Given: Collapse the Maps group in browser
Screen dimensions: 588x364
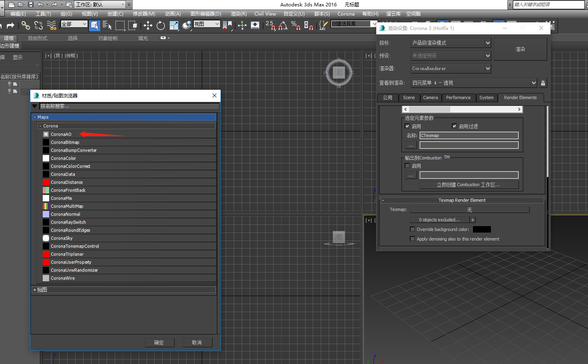Looking at the screenshot, I should 35,117.
